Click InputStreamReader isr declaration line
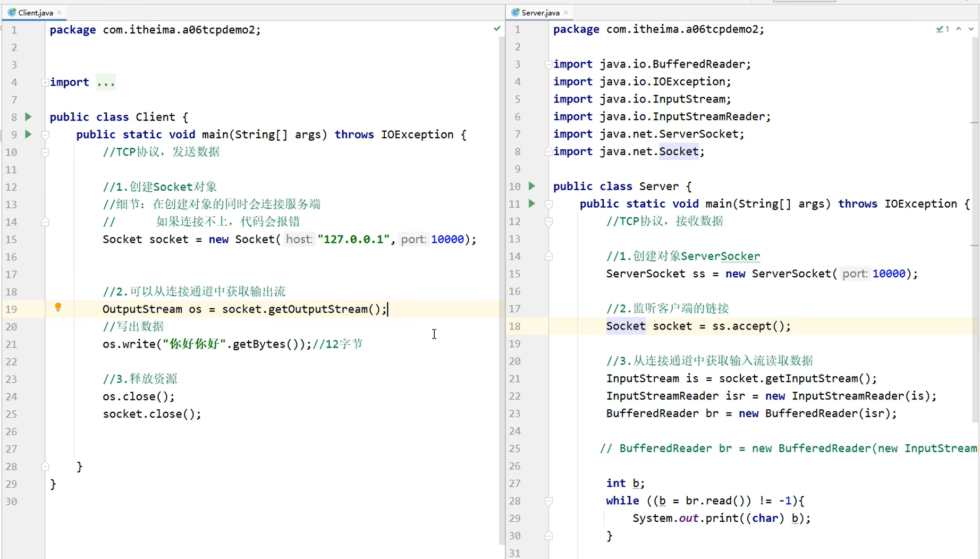The image size is (980, 559). 772,396
